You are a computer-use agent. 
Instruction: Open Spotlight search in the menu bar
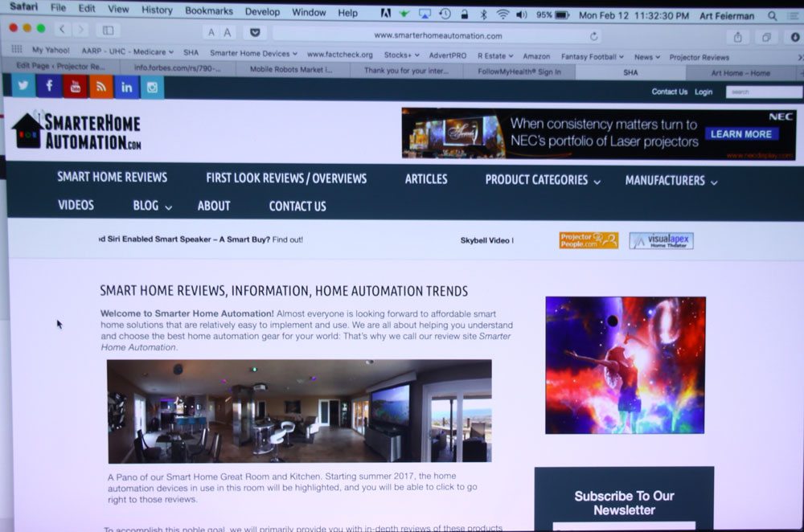[772, 16]
